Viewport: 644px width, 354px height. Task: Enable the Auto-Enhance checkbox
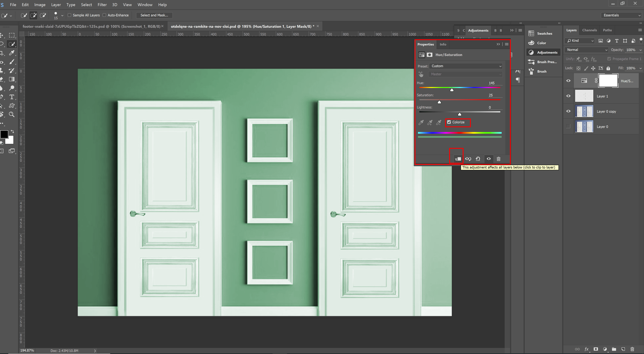click(104, 15)
